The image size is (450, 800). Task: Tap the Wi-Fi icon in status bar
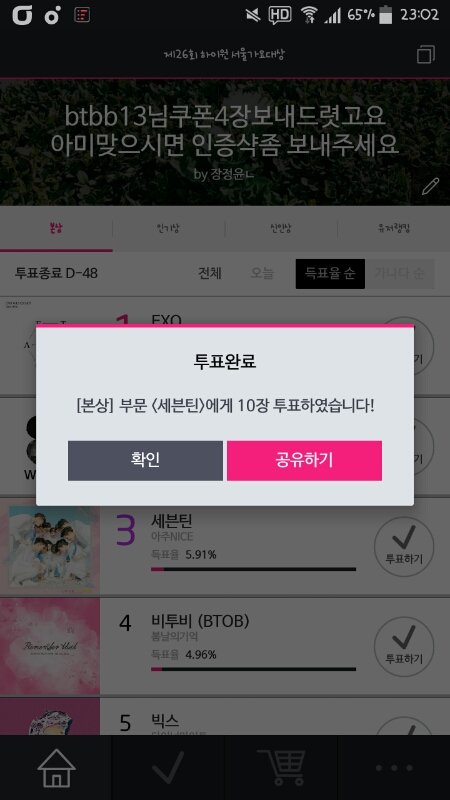(308, 15)
